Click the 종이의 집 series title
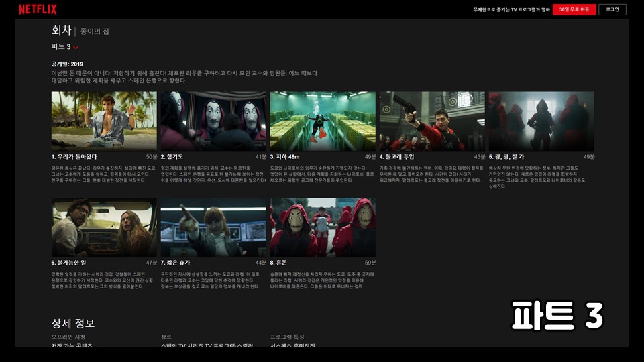644x362 pixels. (95, 32)
